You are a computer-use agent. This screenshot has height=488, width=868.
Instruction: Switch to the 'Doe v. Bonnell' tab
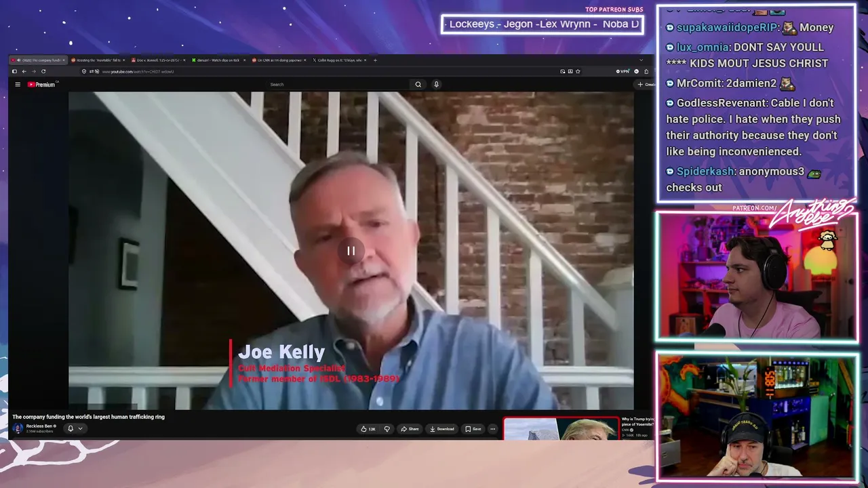coord(157,60)
